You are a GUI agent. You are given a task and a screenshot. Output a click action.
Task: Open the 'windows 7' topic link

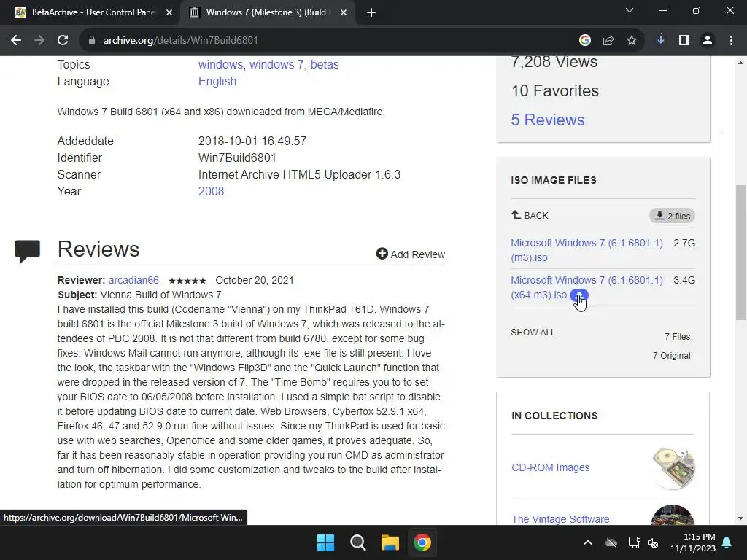(x=276, y=64)
